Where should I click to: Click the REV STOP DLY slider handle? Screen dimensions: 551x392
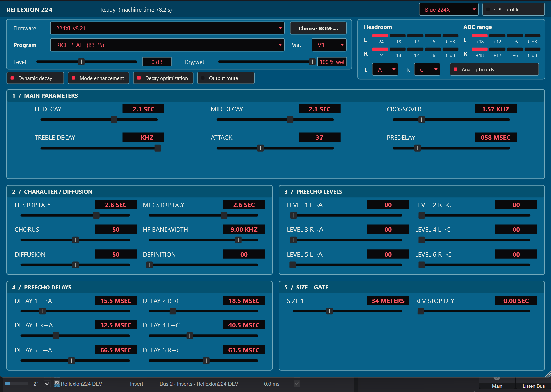pos(421,311)
